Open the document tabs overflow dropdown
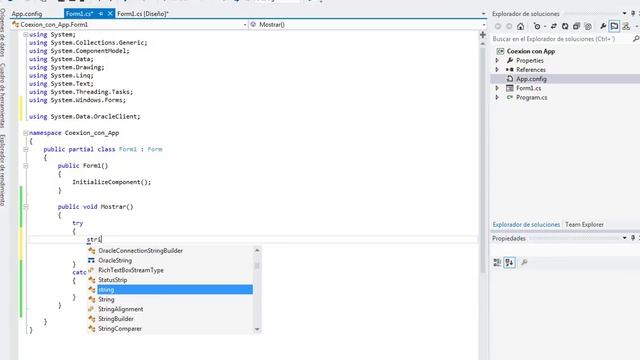The height and width of the screenshot is (360, 640). [483, 13]
